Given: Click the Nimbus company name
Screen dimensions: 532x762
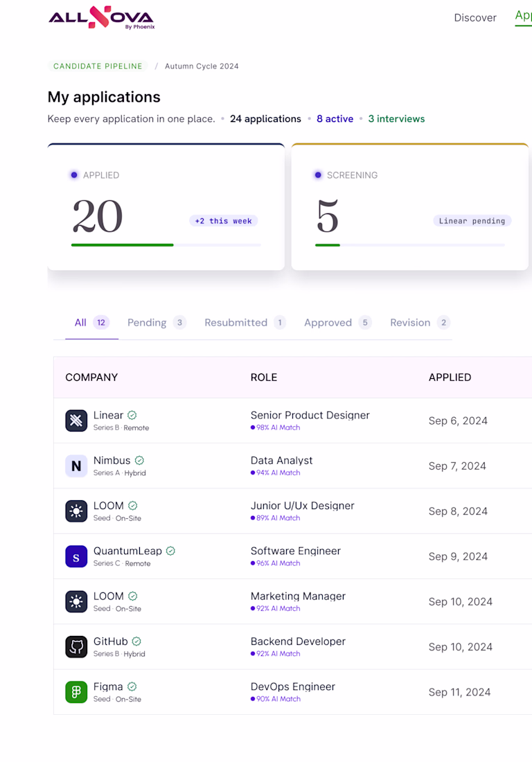Looking at the screenshot, I should pos(112,460).
